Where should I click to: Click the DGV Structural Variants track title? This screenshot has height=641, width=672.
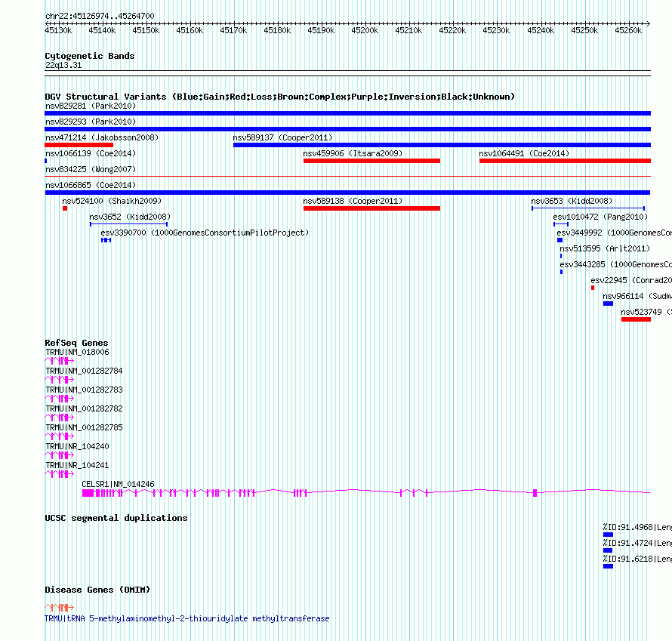pos(280,97)
